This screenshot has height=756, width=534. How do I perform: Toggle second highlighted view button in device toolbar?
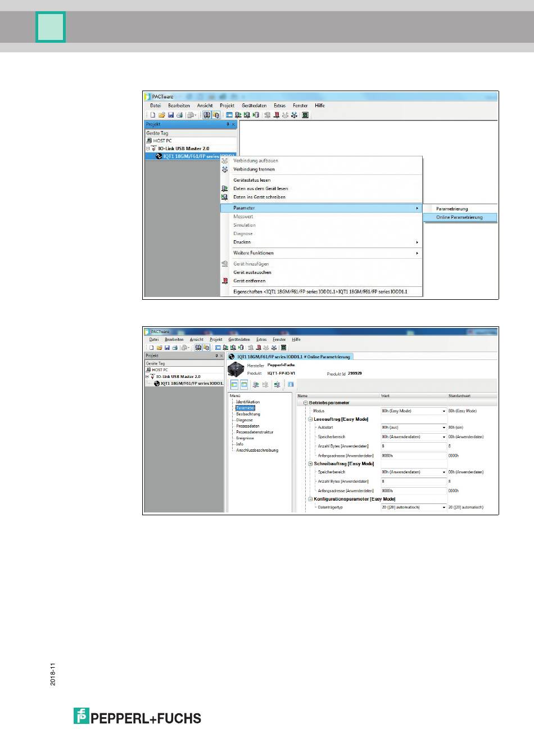pos(244,385)
